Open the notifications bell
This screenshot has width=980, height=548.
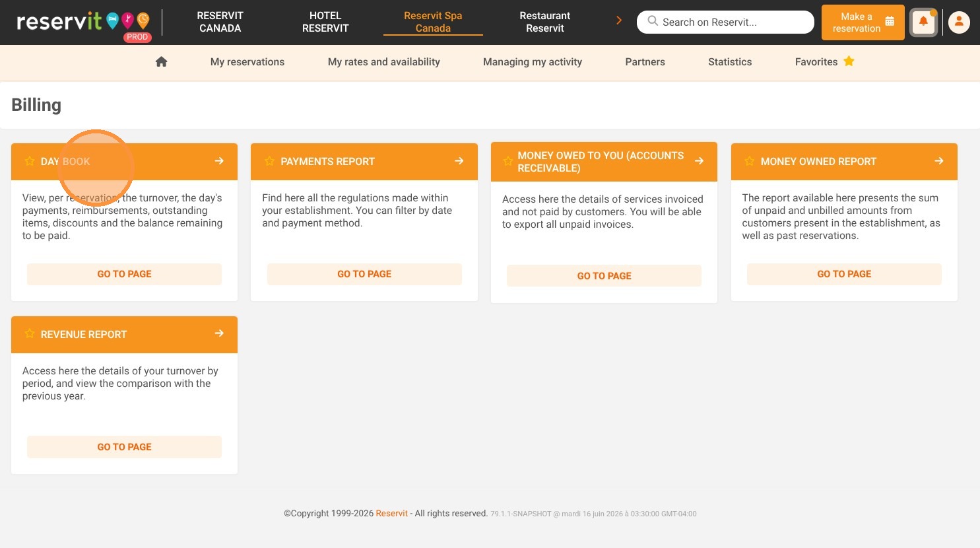pyautogui.click(x=923, y=22)
